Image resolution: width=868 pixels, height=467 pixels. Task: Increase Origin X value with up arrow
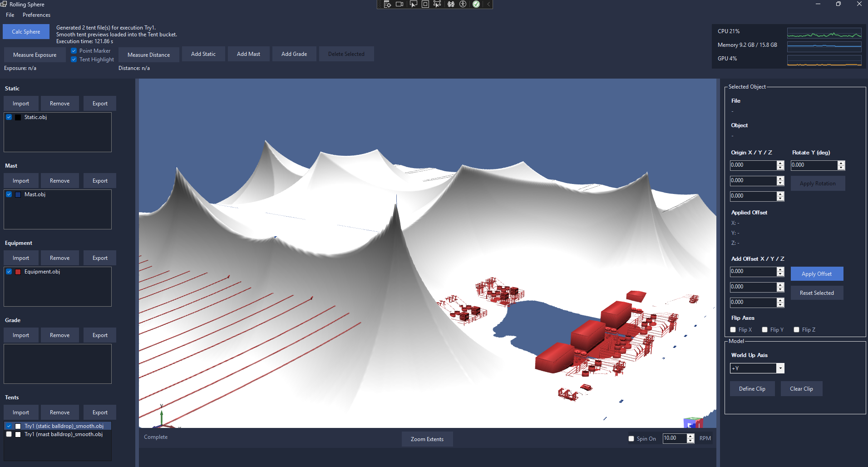(780, 163)
